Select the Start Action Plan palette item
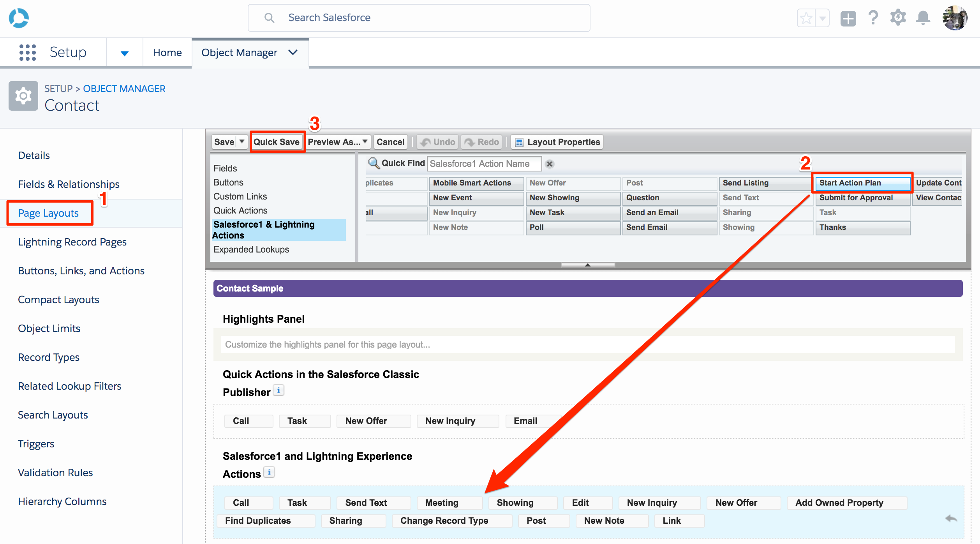 (862, 183)
